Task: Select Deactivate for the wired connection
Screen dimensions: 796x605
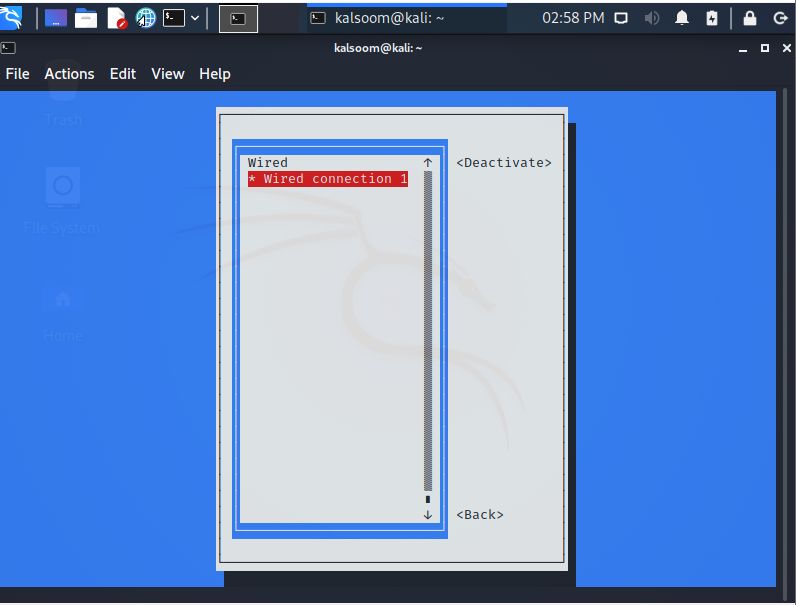Action: (504, 162)
